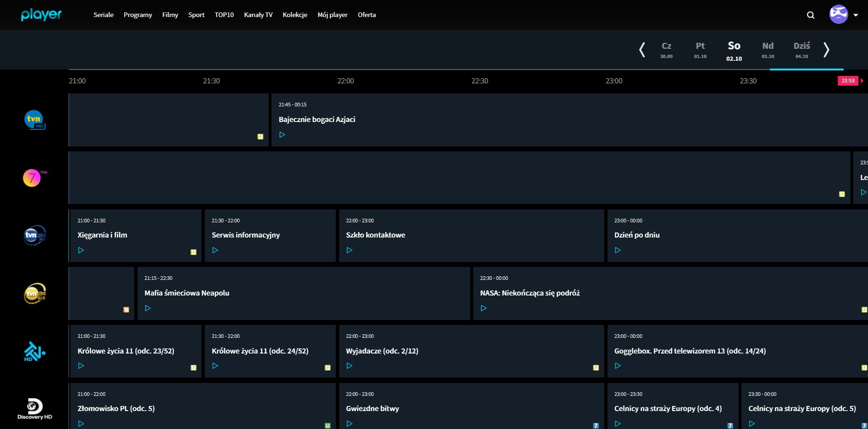The width and height of the screenshot is (868, 429).
Task: Open the Seriale menu
Action: (x=104, y=15)
